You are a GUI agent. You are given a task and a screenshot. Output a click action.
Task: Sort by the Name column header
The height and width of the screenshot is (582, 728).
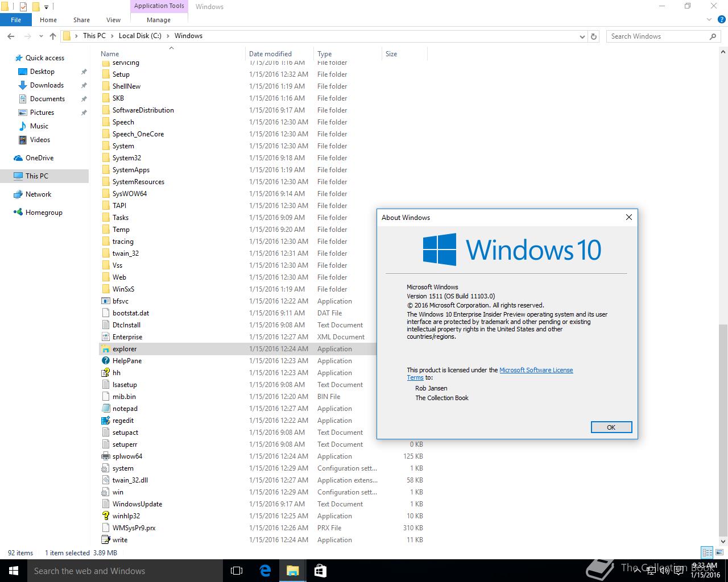[172, 54]
